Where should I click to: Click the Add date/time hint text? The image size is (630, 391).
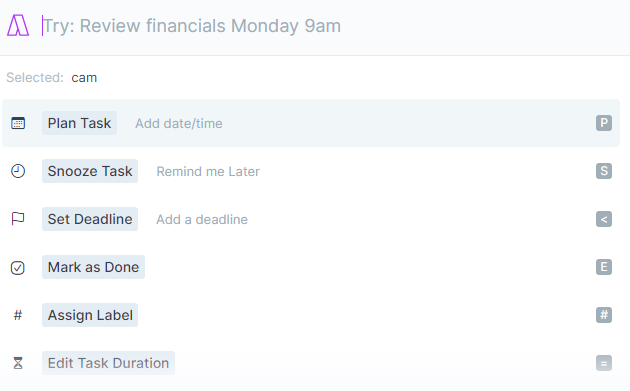tap(179, 123)
